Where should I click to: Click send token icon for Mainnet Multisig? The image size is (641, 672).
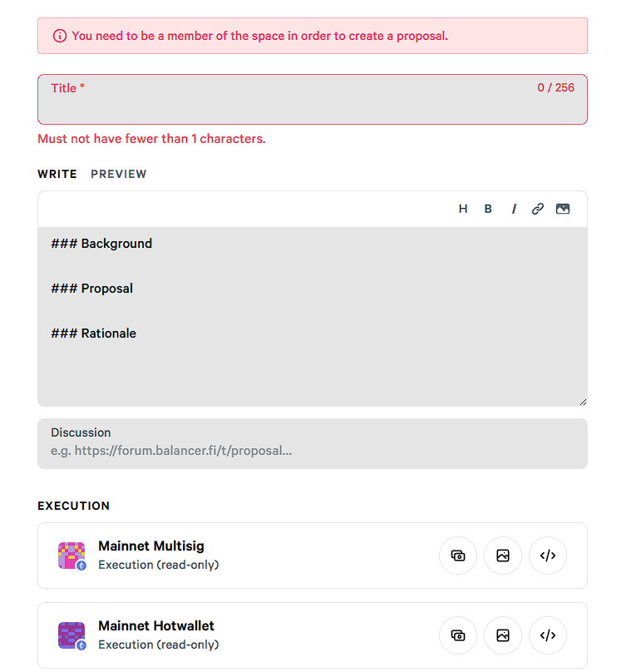click(x=458, y=556)
